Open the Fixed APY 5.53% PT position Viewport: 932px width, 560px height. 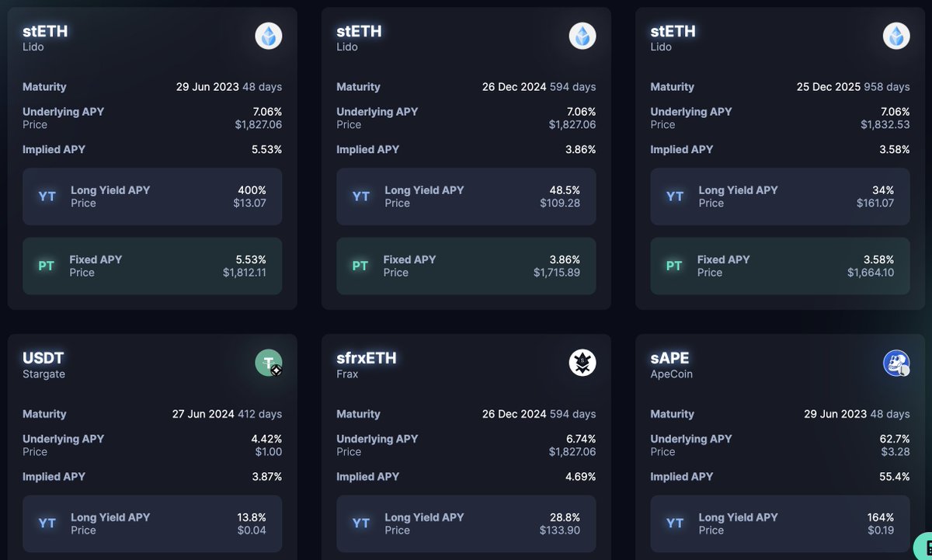[152, 266]
